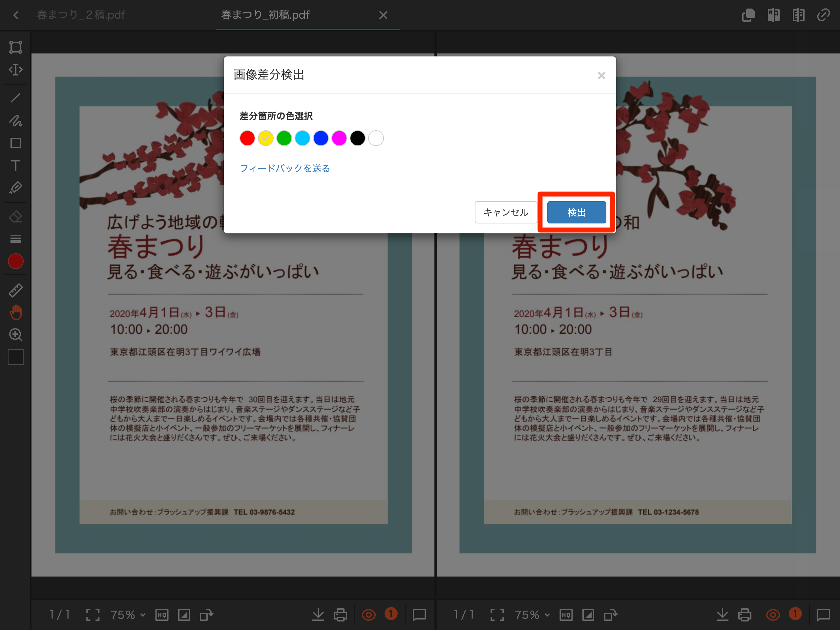Toggle annotation visibility on the right viewer
The width and height of the screenshot is (840, 630).
(772, 615)
